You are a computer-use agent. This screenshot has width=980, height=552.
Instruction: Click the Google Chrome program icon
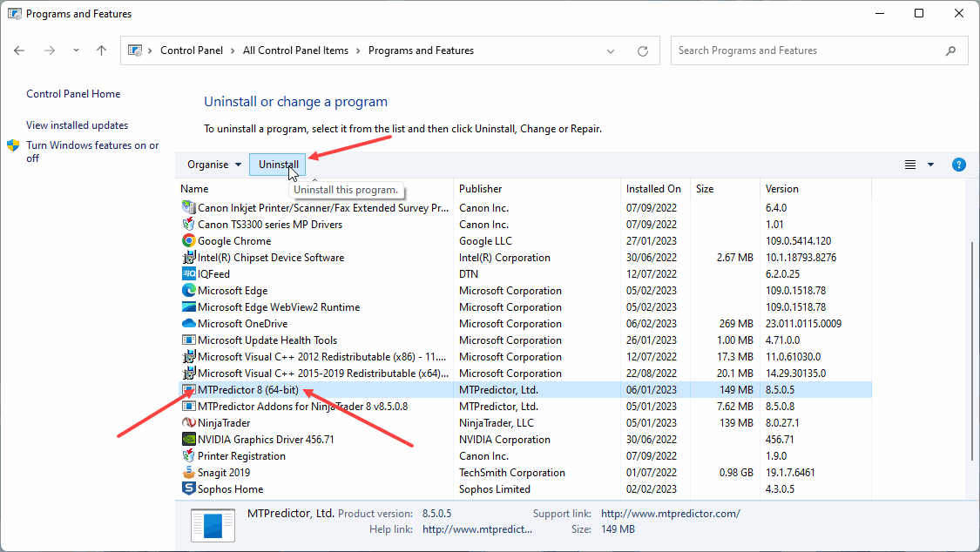pos(189,241)
